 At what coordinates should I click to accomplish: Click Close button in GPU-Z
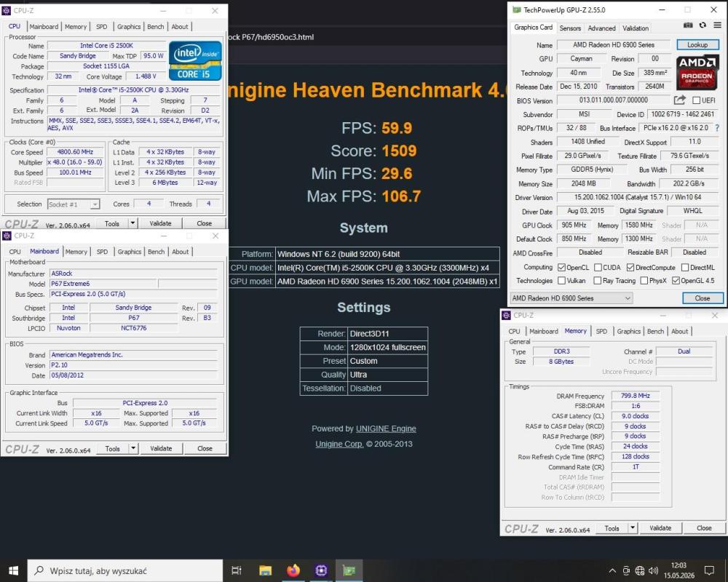[703, 298]
